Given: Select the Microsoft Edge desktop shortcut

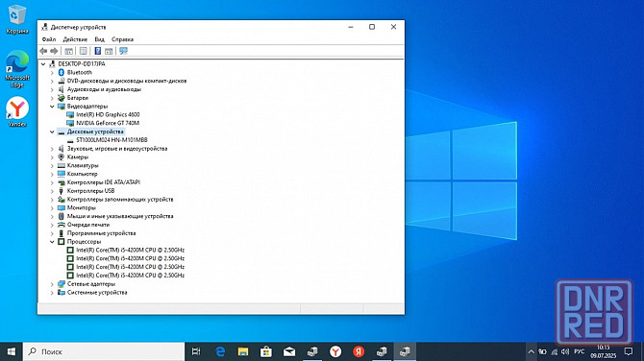Looking at the screenshot, I should [x=17, y=68].
